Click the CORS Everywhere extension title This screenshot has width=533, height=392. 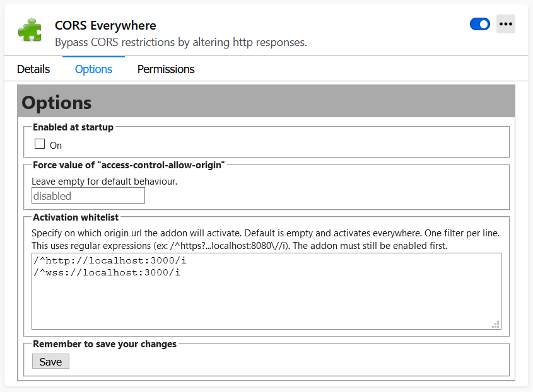tap(105, 25)
